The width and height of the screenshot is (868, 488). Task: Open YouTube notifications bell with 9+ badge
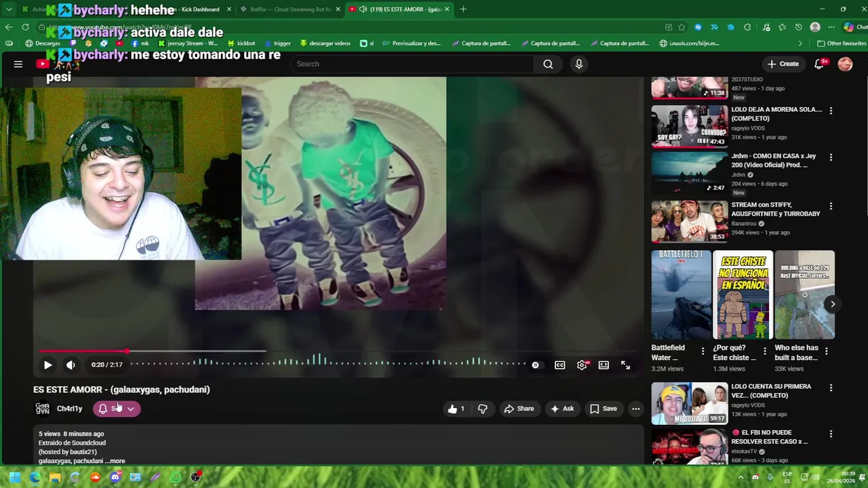819,64
